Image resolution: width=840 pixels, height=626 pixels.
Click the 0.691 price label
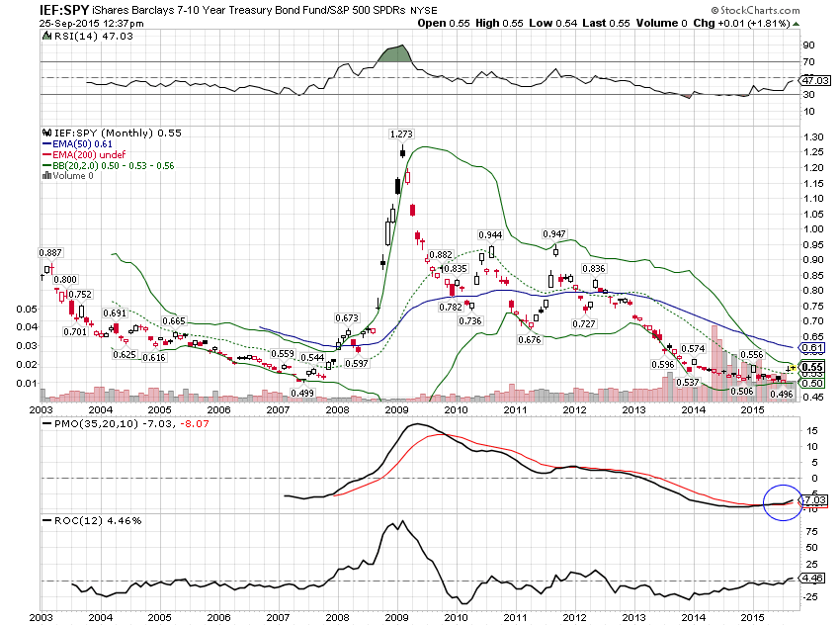point(115,313)
